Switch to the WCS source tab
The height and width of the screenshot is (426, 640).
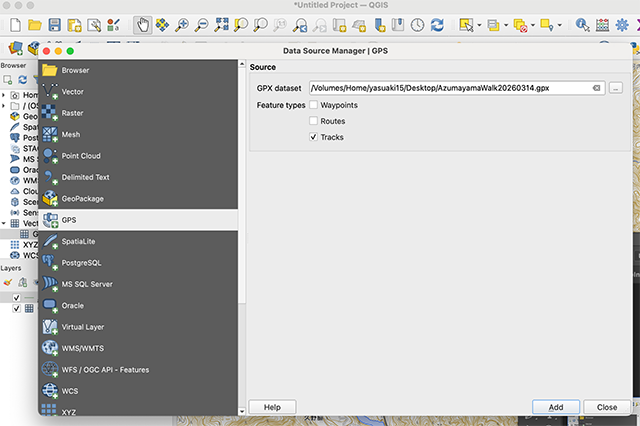(138, 391)
